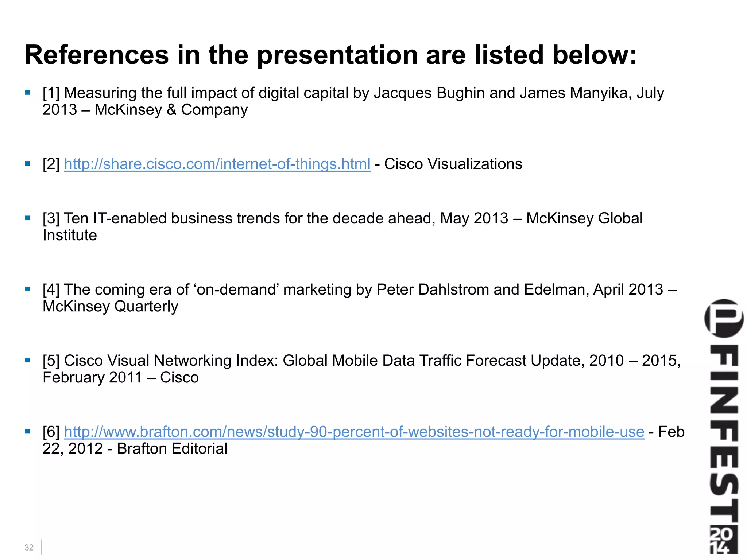
Task: Click the 'Brafton Editorial' text
Action: coord(172,449)
